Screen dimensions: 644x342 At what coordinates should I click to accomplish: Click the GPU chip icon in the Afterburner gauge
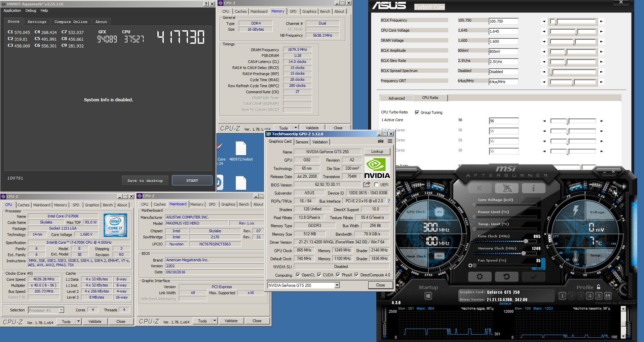point(439,212)
